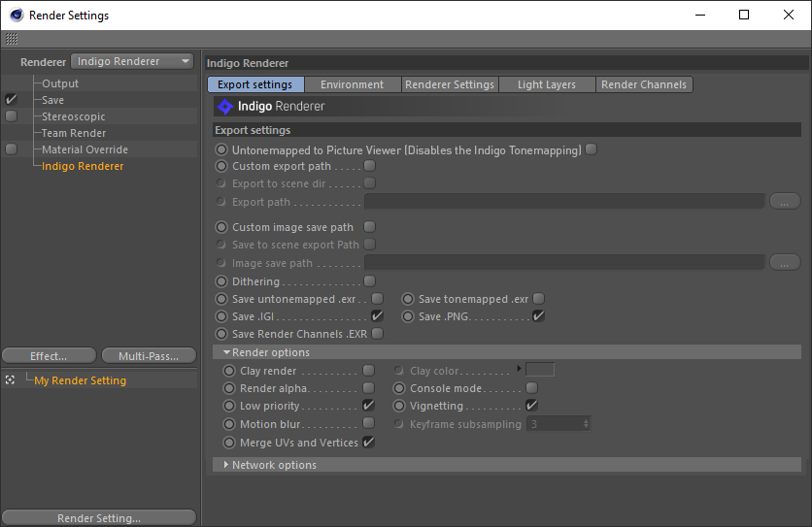This screenshot has width=812, height=527.
Task: Click the grip handle icon below the title bar
Action: pyautogui.click(x=12, y=40)
